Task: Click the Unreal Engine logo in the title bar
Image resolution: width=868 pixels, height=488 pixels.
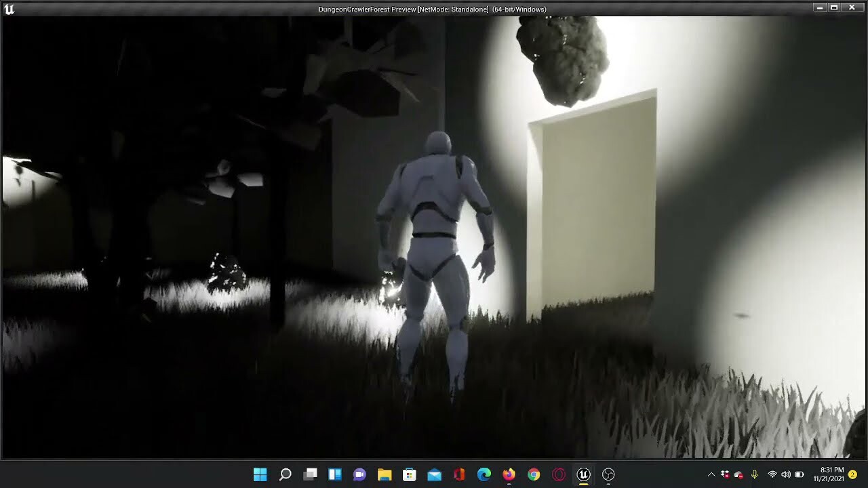Action: click(9, 9)
